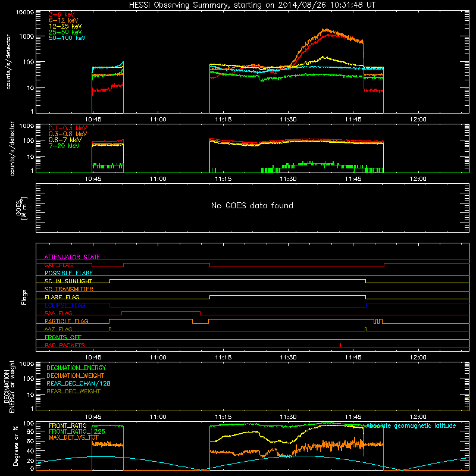Image resolution: width=476 pixels, height=476 pixels.
Task: Select the FRONTS_OFF flag label
Action: (x=63, y=337)
